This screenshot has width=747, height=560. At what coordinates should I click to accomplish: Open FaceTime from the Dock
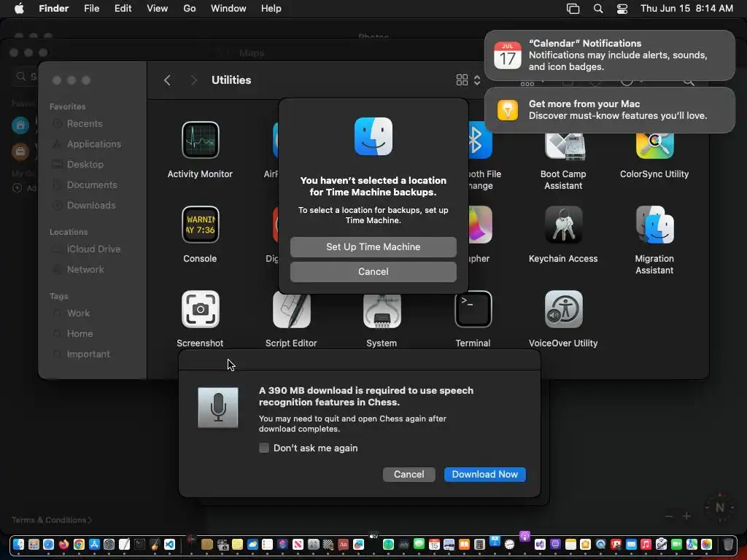coord(676,544)
